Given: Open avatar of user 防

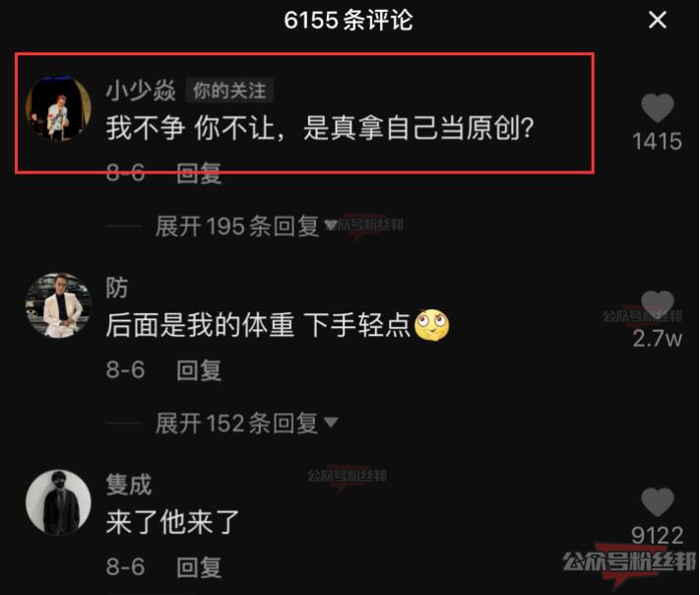Looking at the screenshot, I should tap(58, 306).
